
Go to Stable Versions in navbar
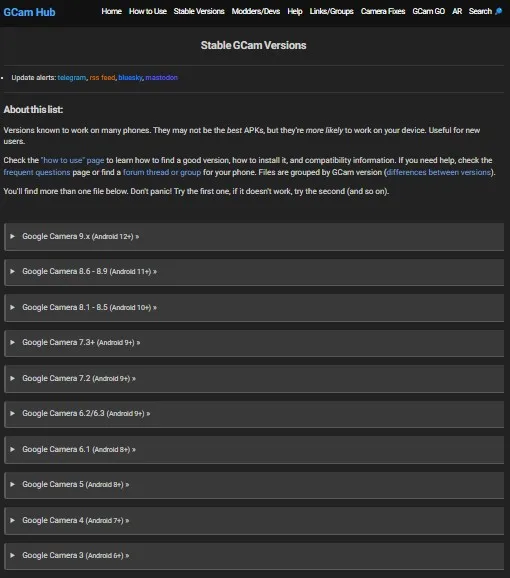(199, 11)
